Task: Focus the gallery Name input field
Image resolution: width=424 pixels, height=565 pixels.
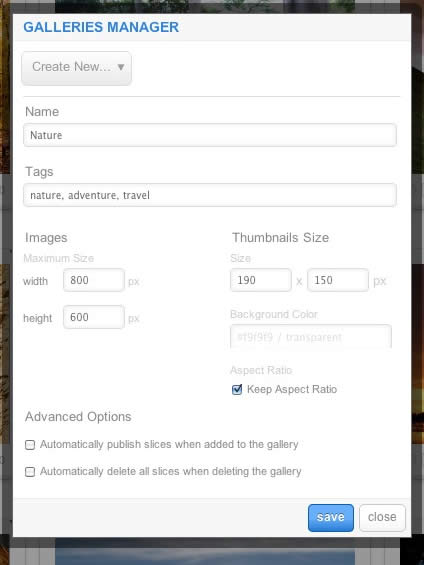Action: (x=210, y=135)
